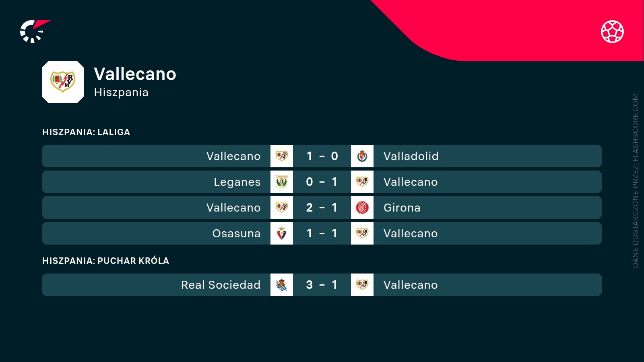The image size is (644, 362).
Task: Click the Vallecano crest in the Girona match row
Action: pos(282,208)
